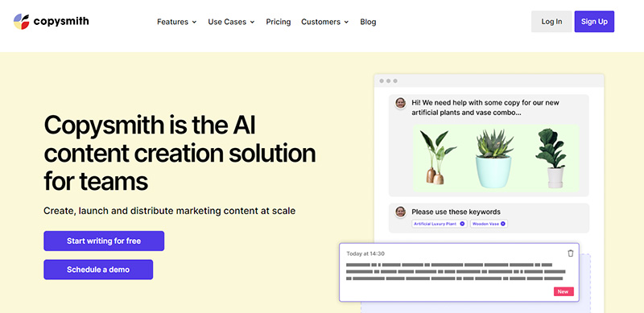The width and height of the screenshot is (644, 313).
Task: Click the copysmith wordmark text
Action: click(61, 22)
